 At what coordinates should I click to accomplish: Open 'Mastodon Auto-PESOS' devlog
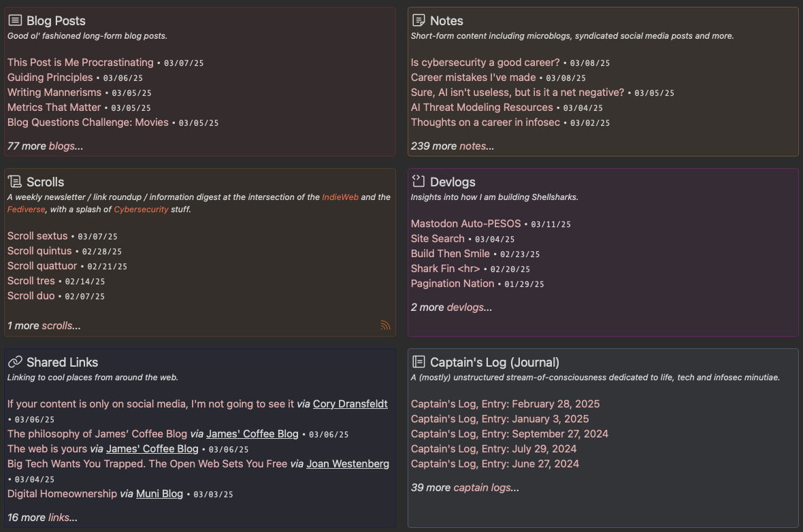[x=465, y=224]
